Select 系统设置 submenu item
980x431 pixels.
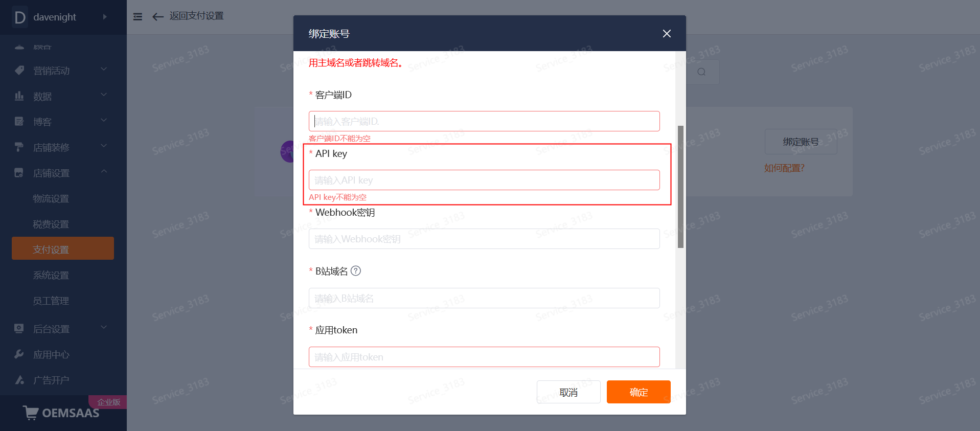click(x=51, y=275)
